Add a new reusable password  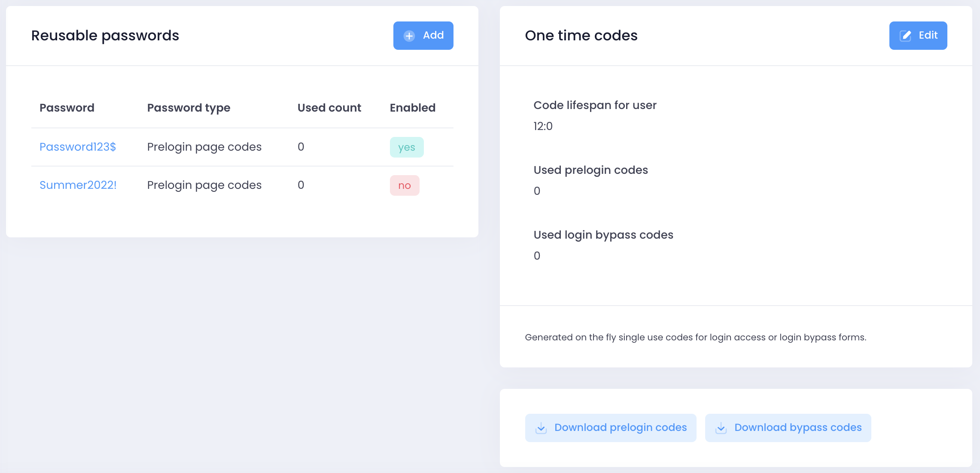[x=423, y=36]
